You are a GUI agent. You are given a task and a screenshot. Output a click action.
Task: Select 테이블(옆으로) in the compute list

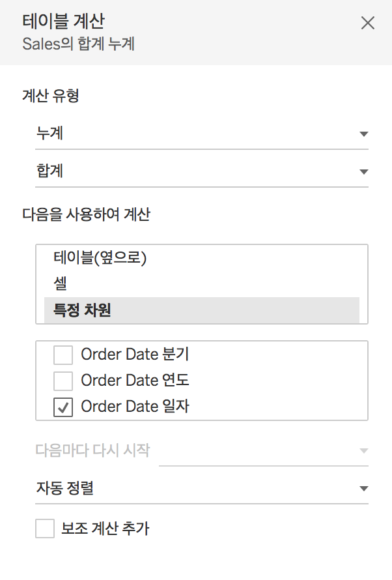coord(100,258)
